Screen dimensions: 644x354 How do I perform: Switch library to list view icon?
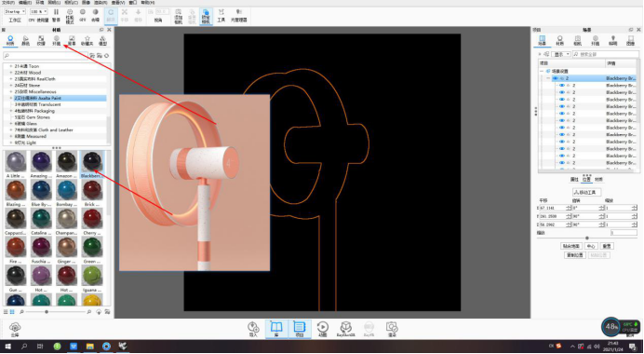[x=6, y=312]
